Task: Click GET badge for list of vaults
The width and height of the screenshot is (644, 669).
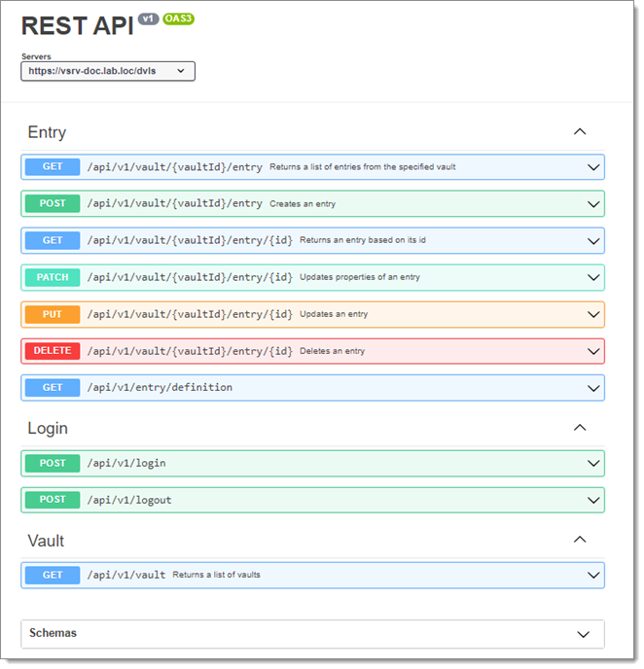Action: point(53,575)
